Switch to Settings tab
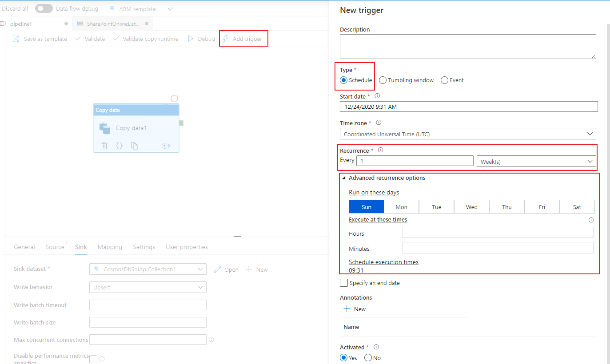 [x=144, y=247]
